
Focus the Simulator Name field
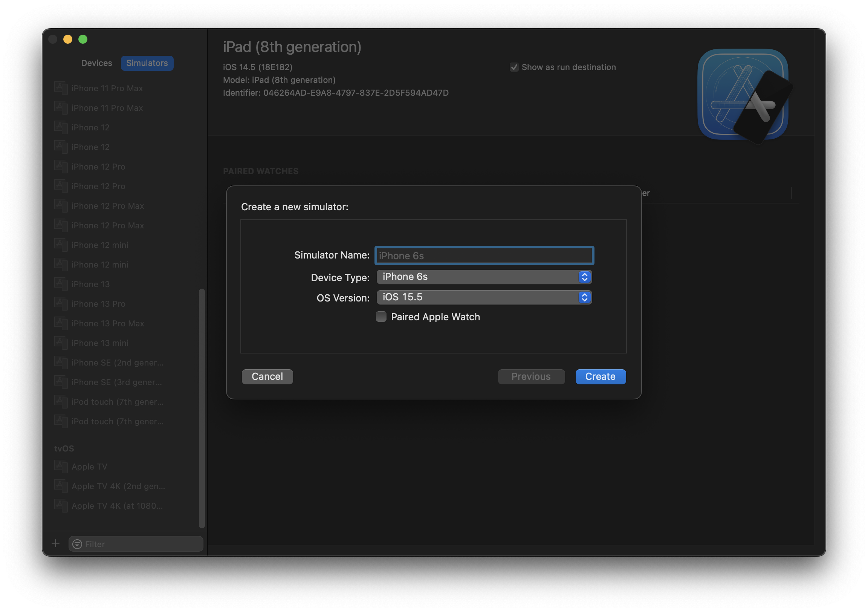484,256
